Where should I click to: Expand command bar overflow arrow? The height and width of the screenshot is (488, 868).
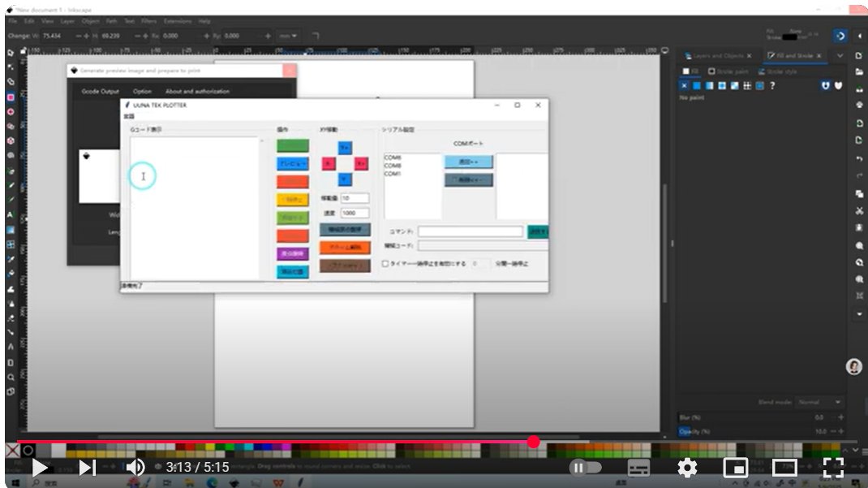coord(859,314)
